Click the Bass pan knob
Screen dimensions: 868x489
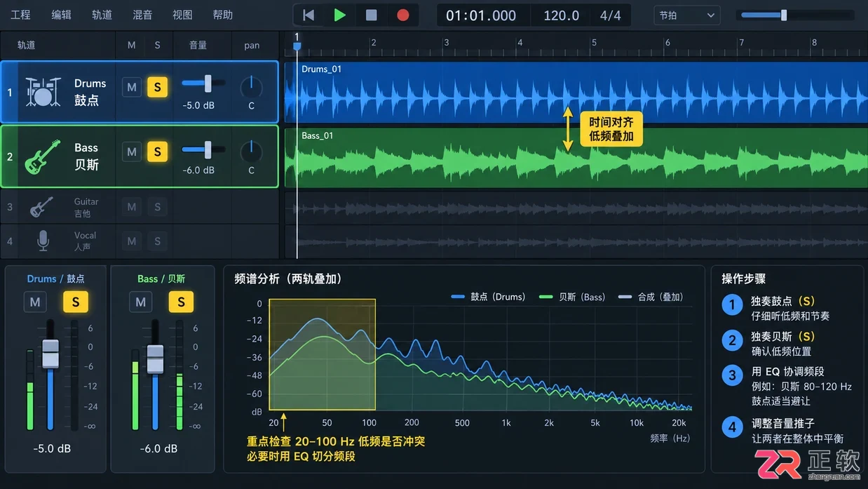coord(251,152)
